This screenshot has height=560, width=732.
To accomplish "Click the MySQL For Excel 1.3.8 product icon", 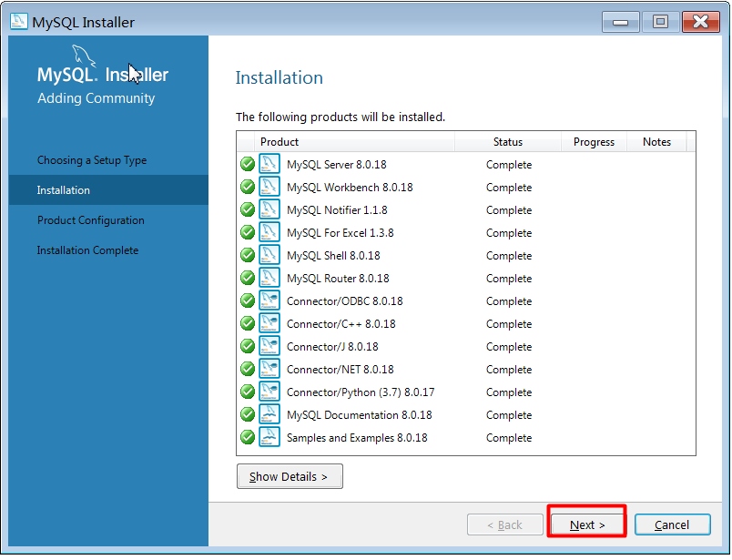I will coord(269,232).
